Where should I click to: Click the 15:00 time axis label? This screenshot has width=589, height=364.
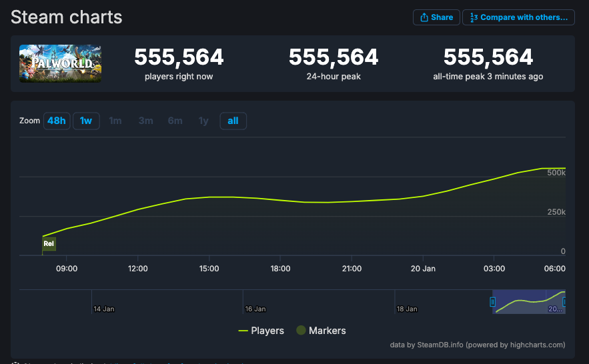pyautogui.click(x=209, y=269)
